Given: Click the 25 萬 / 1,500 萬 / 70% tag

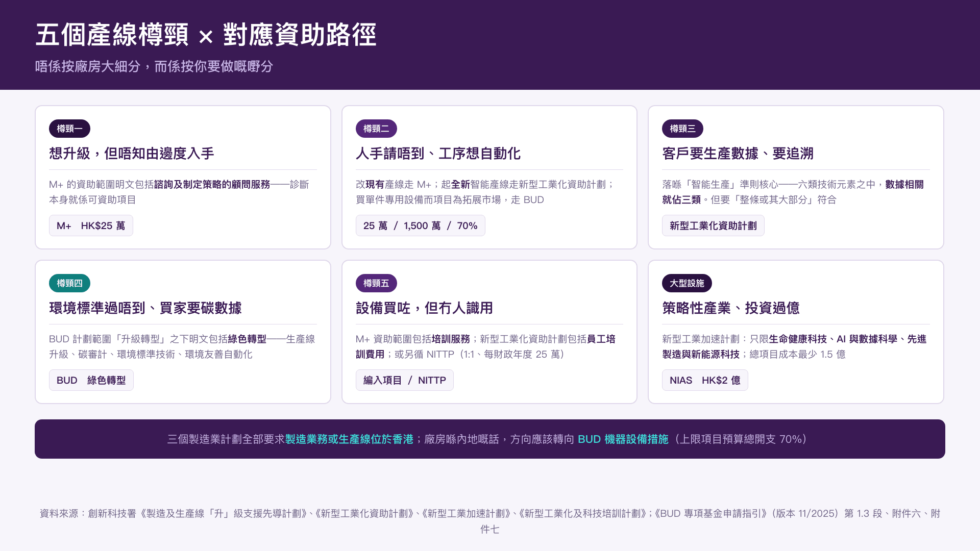Looking at the screenshot, I should tap(420, 226).
